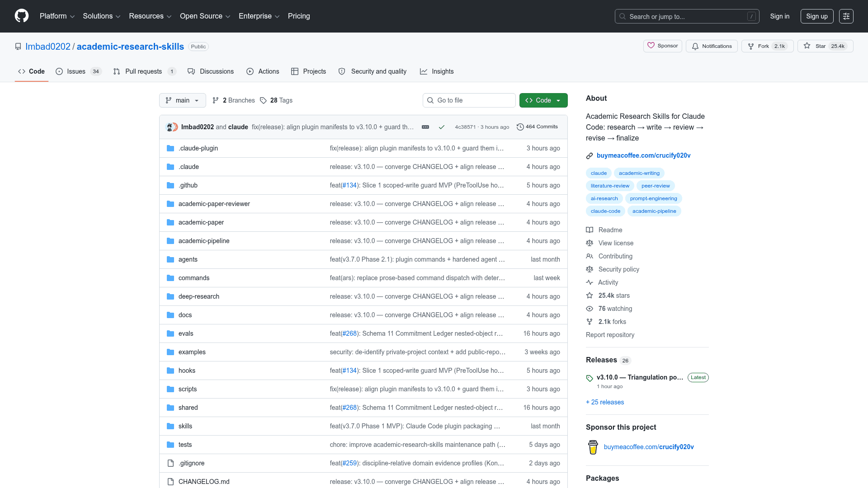View the commit status check mark
The image size is (868, 488).
(x=442, y=127)
